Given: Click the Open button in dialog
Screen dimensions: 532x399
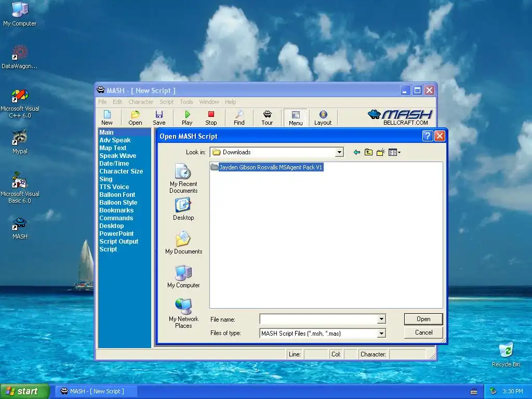Looking at the screenshot, I should tap(423, 319).
